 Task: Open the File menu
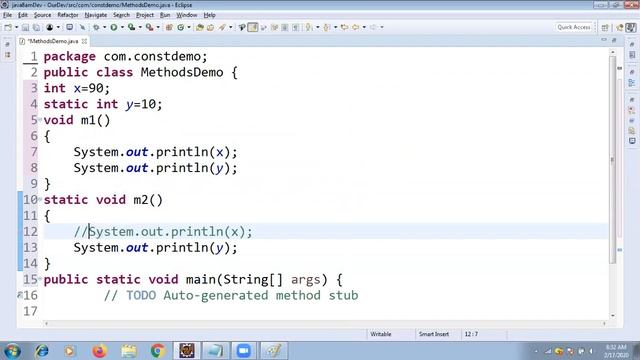(x=7, y=15)
